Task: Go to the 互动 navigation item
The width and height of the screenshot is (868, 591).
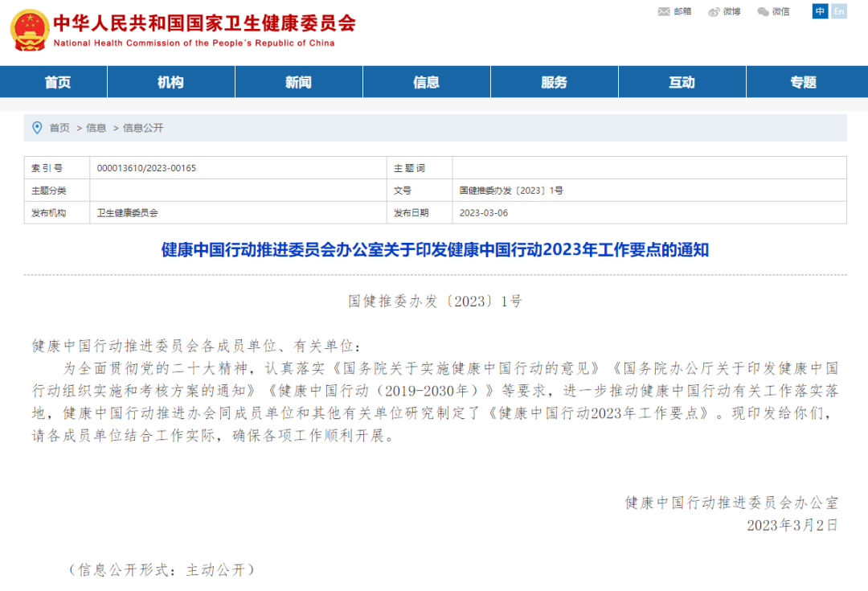Action: [x=682, y=82]
